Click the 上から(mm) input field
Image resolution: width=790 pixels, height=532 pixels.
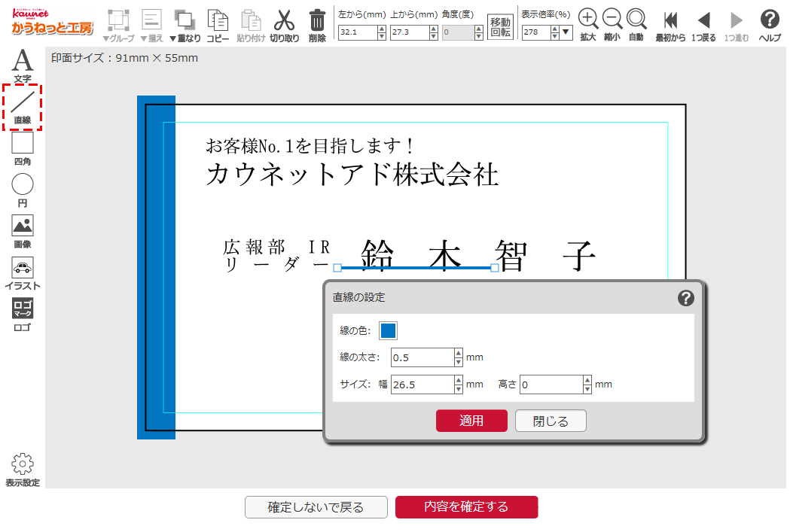tap(410, 32)
